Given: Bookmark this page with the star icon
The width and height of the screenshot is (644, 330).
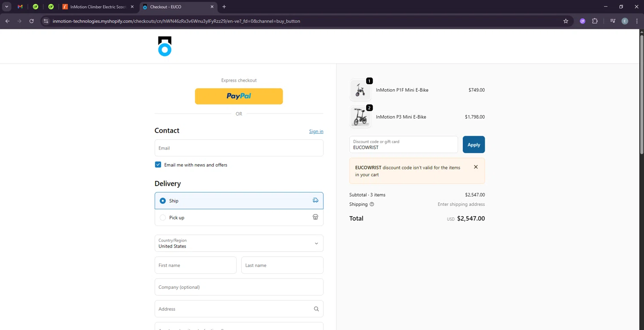Looking at the screenshot, I should click(x=566, y=21).
